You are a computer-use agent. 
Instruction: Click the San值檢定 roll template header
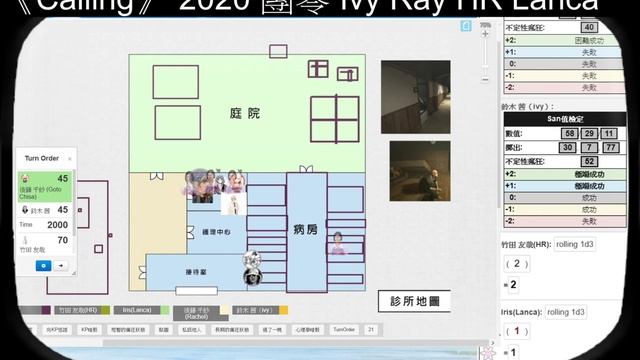[x=565, y=119]
